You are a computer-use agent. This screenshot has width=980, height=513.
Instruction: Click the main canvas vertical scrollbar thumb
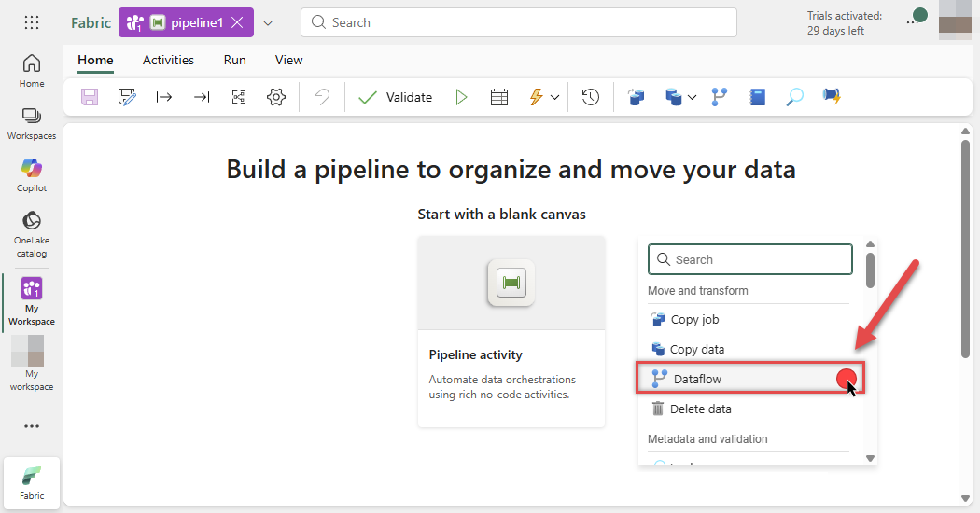coord(966,249)
